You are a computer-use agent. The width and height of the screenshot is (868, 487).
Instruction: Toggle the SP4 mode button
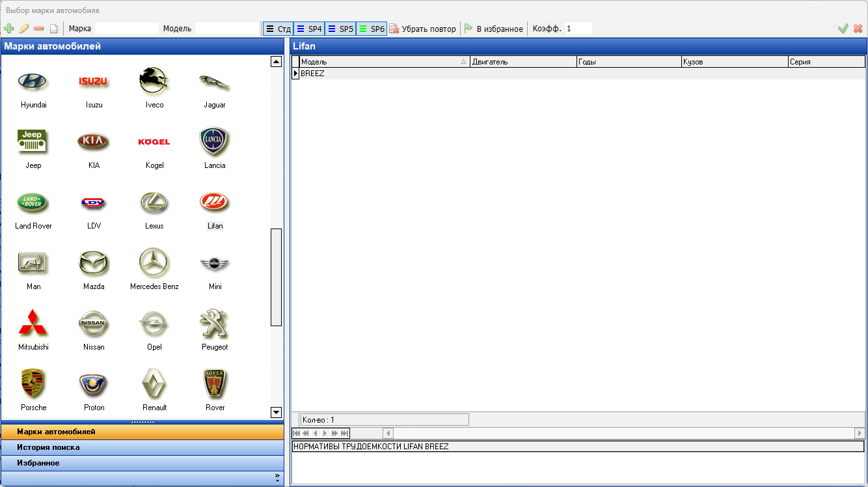(308, 29)
